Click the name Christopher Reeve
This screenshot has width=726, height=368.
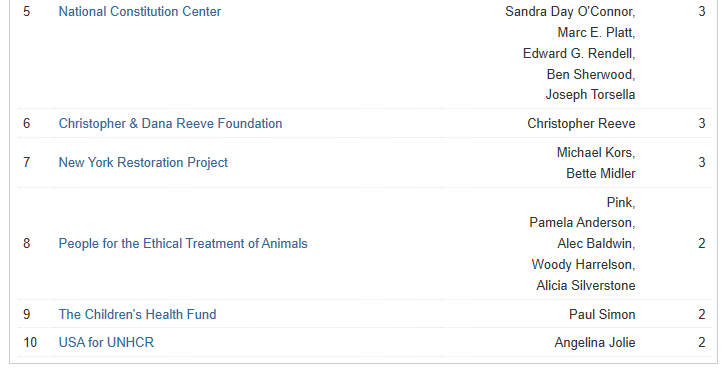tap(582, 124)
